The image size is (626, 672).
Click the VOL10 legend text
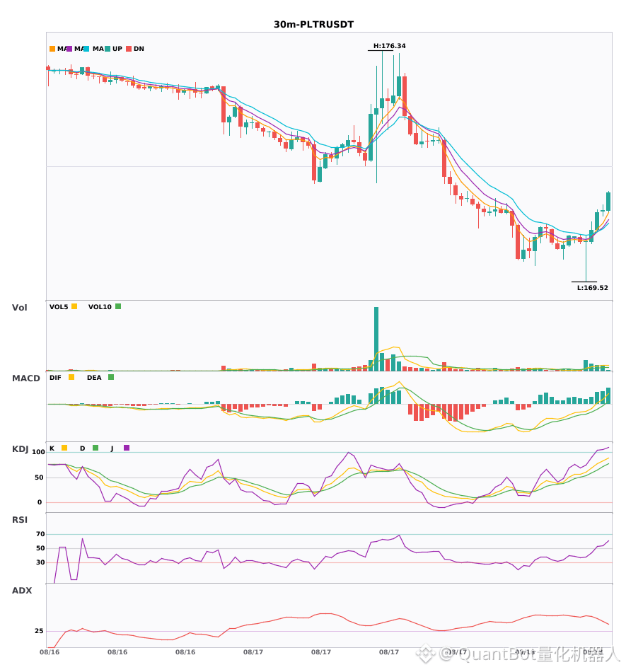(100, 307)
